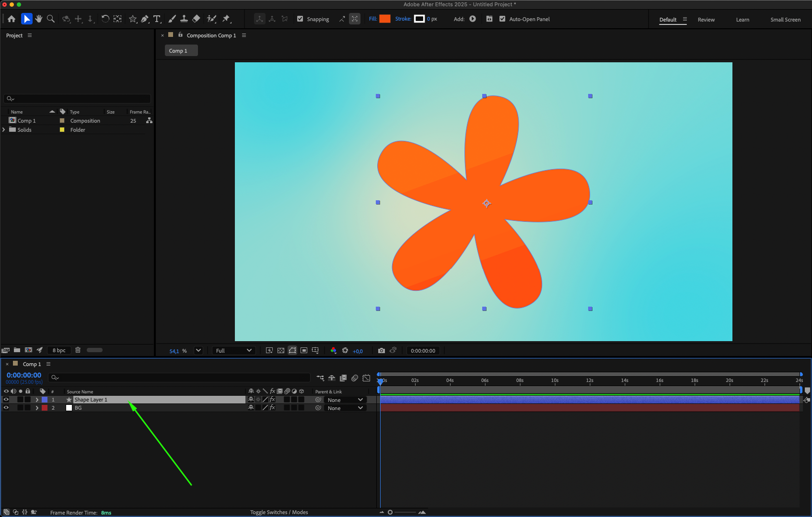This screenshot has height=517, width=812.
Task: Open the Graph Editor icon in timeline
Action: tap(366, 378)
